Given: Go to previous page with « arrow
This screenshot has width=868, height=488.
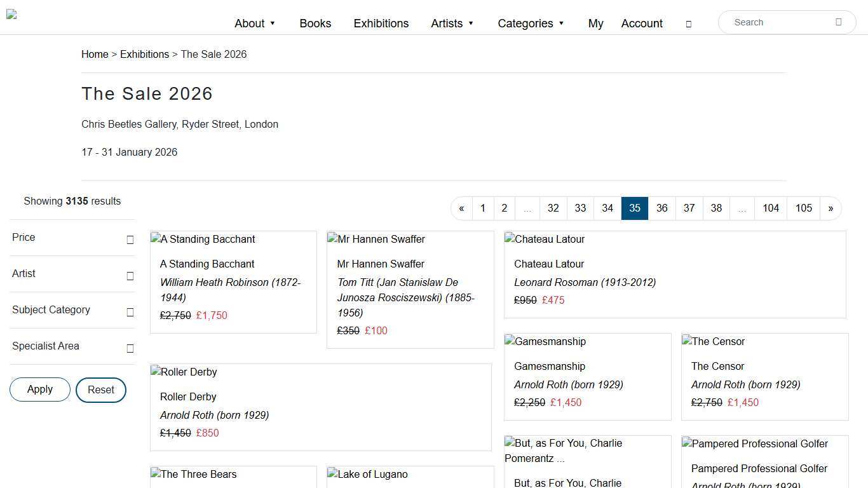Looking at the screenshot, I should [x=462, y=208].
